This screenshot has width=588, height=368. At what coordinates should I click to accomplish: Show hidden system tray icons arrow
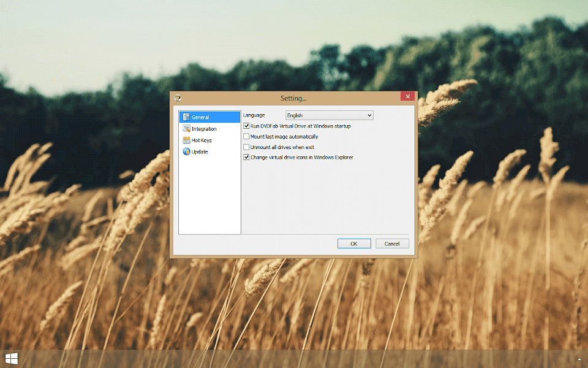(579, 359)
